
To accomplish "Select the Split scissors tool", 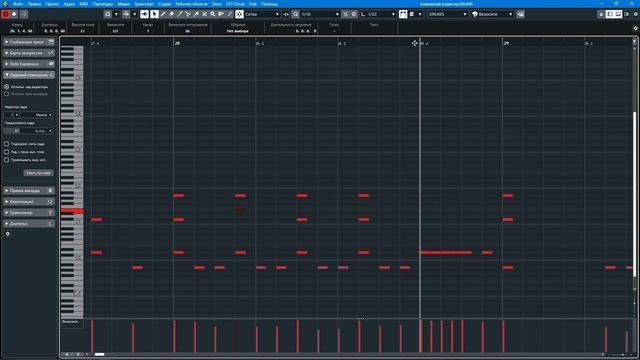I will click(x=188, y=14).
